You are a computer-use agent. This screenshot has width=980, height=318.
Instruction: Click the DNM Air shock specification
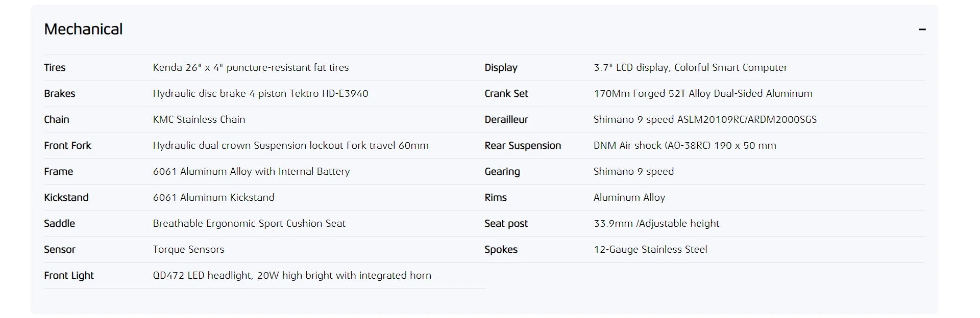click(684, 145)
